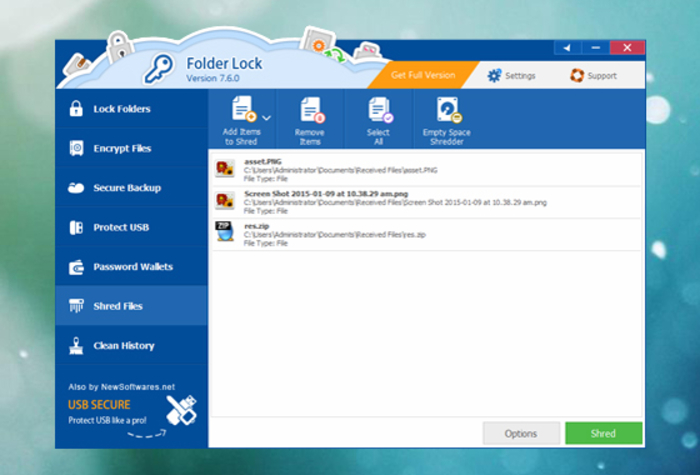Open the Lock Folders section
Screen dimensions: 700x475
pyautogui.click(x=122, y=108)
